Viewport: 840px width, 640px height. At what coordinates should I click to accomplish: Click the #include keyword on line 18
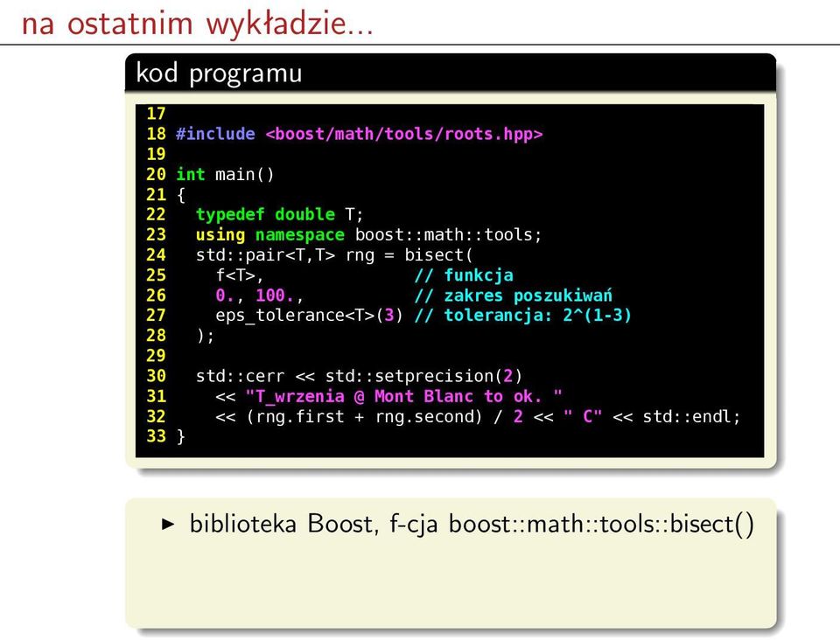click(215, 134)
